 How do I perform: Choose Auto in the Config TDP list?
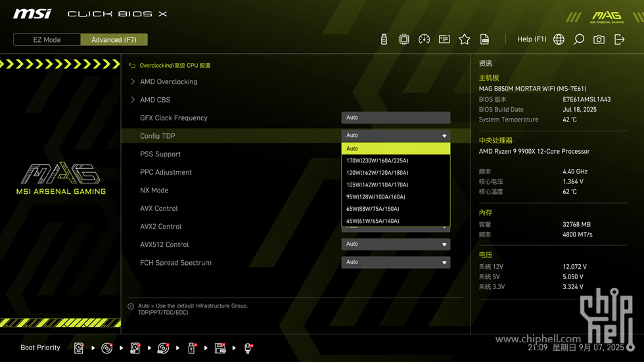coord(396,148)
